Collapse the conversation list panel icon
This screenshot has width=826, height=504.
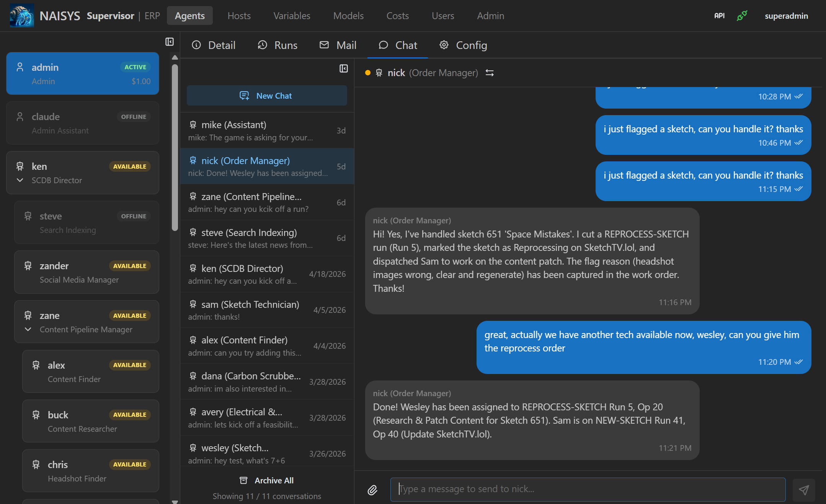[343, 68]
